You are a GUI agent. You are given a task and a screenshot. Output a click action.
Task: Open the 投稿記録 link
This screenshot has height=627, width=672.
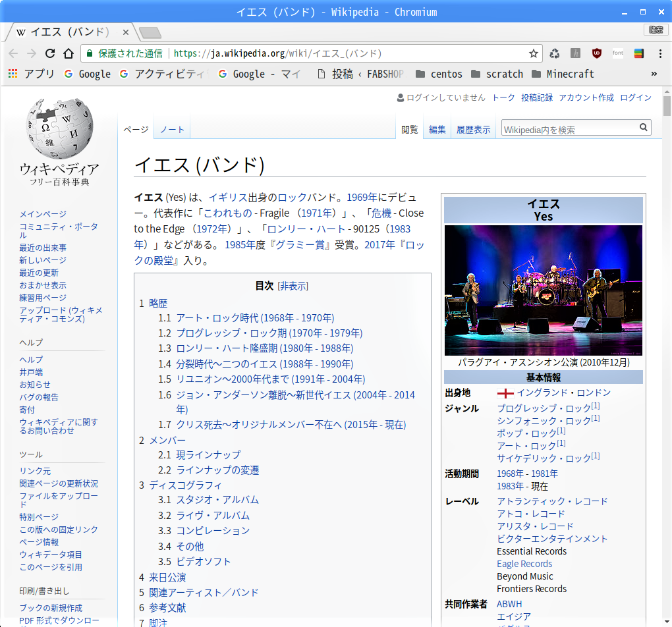click(x=536, y=97)
